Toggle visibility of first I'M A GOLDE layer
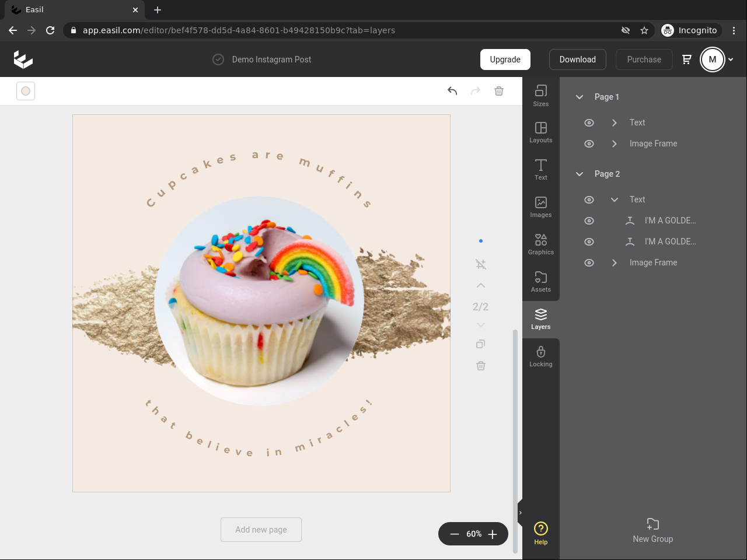The height and width of the screenshot is (560, 747). 589,220
